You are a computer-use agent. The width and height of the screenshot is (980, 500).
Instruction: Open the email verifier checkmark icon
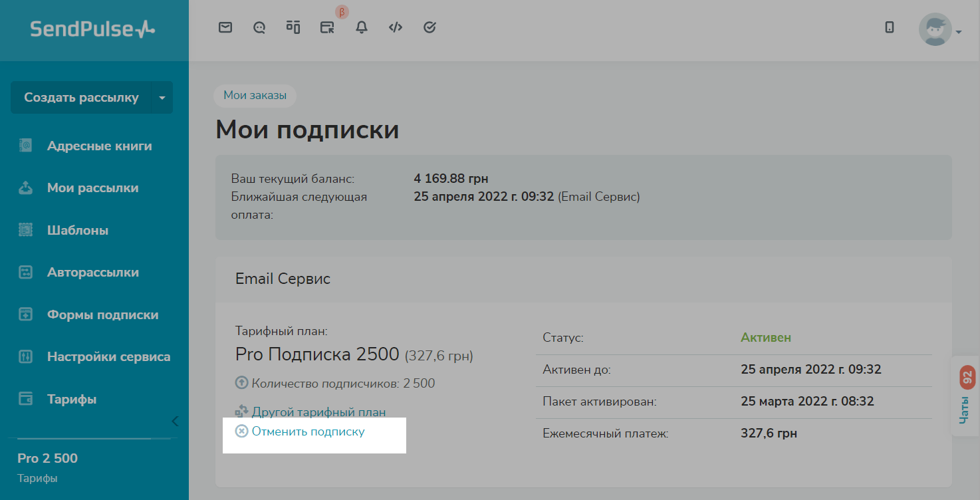pos(429,27)
